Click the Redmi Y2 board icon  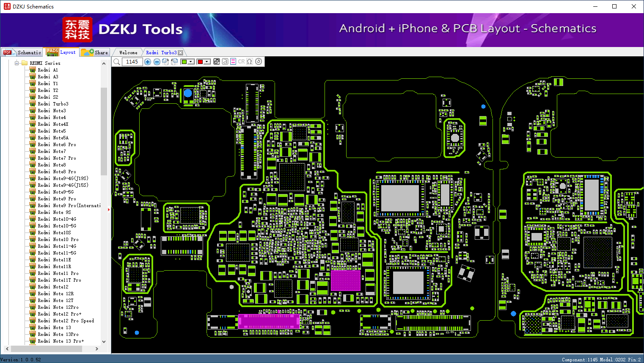[32, 90]
